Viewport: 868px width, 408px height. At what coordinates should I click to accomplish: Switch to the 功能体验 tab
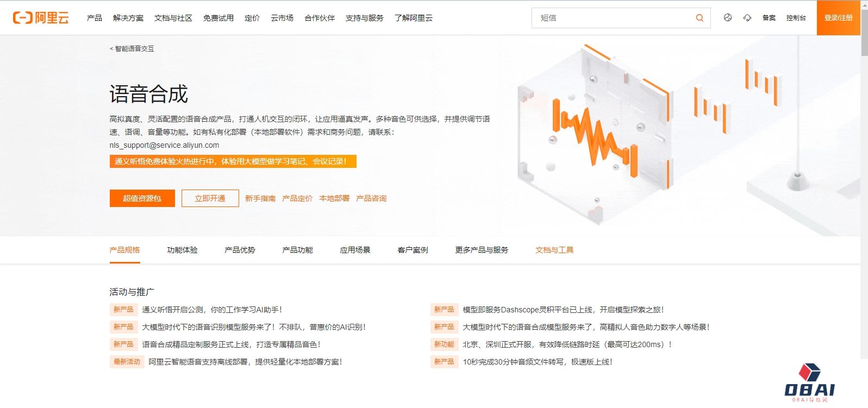(x=183, y=250)
